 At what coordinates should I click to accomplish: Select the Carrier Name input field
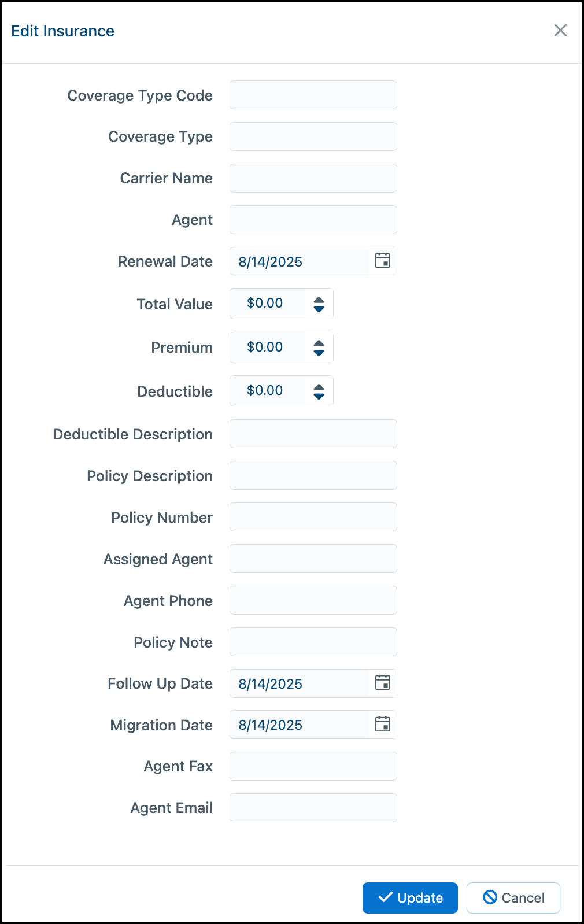point(313,178)
